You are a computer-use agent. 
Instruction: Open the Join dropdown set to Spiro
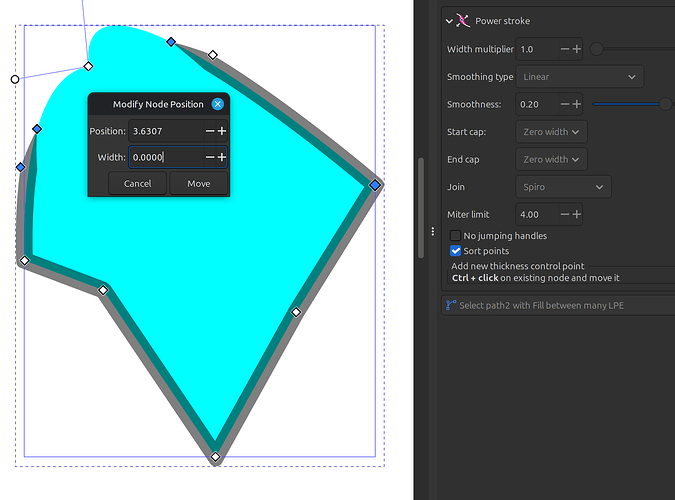(563, 187)
